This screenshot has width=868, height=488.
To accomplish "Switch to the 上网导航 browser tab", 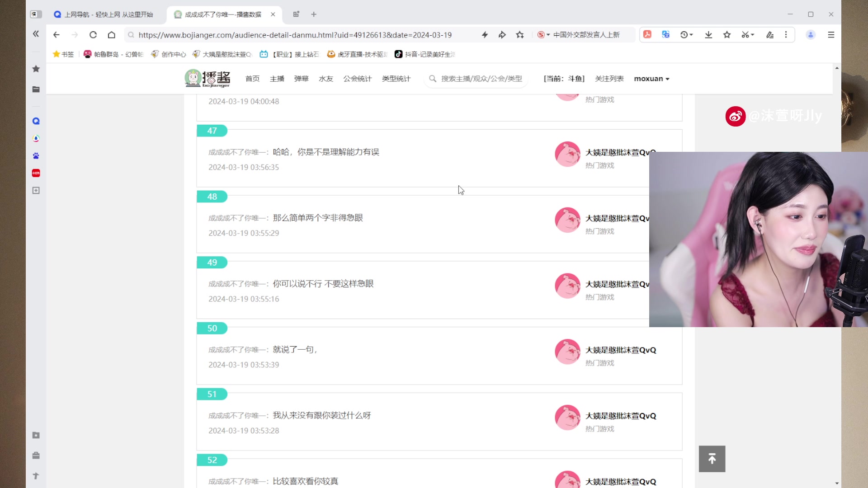I will pos(108,14).
